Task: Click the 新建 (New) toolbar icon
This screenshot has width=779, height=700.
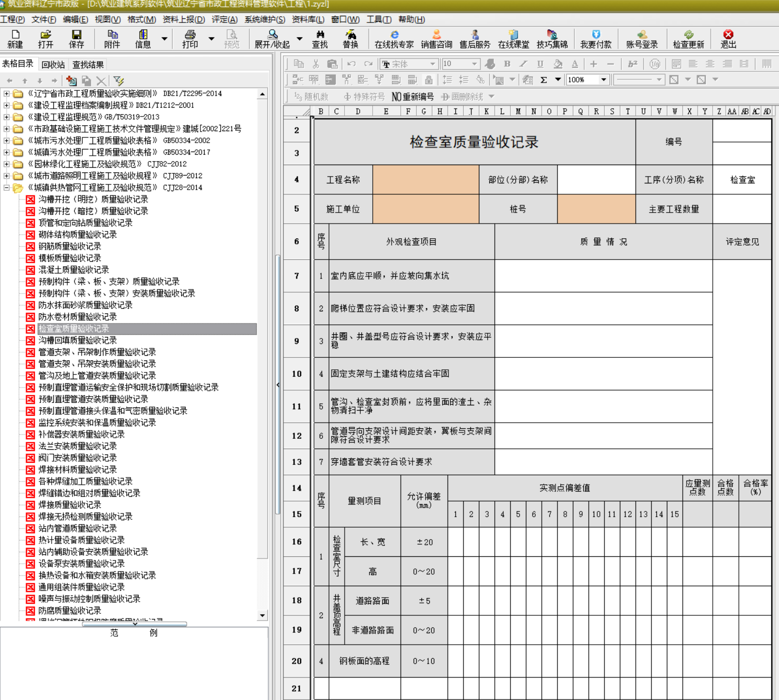Action: [15, 39]
